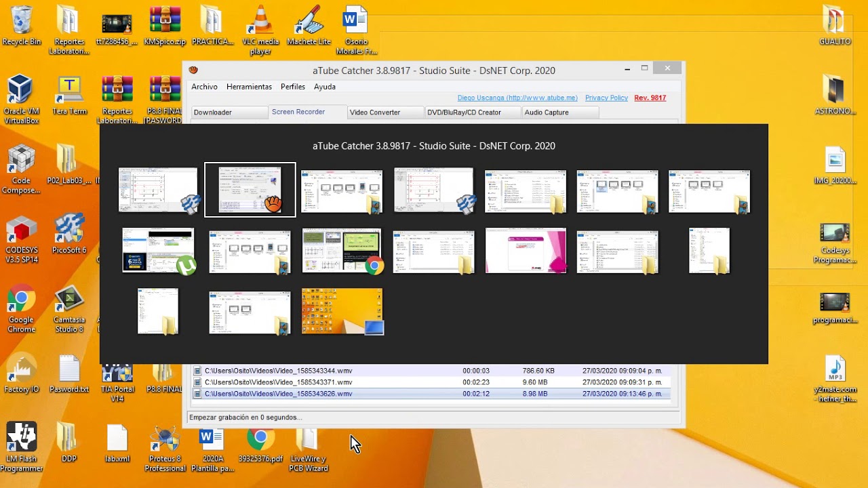The width and height of the screenshot is (868, 488).
Task: Select the IMG_20200 image file icon
Action: (x=834, y=165)
